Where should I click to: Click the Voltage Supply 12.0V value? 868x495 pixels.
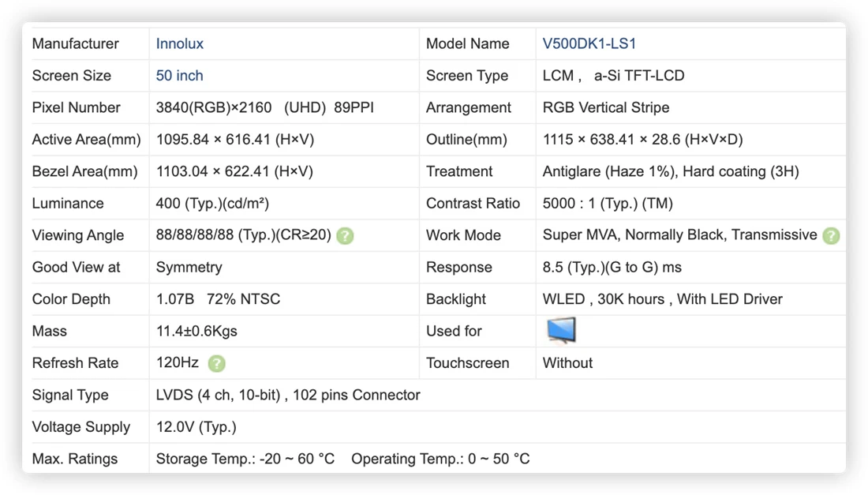[x=196, y=427]
